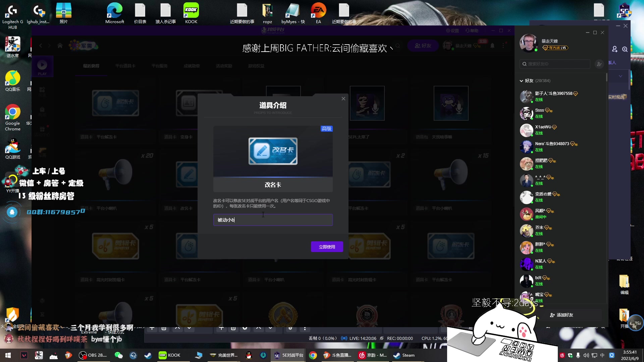This screenshot has height=362, width=644.
Task: Click the 添加好友 button
Action: [561, 315]
